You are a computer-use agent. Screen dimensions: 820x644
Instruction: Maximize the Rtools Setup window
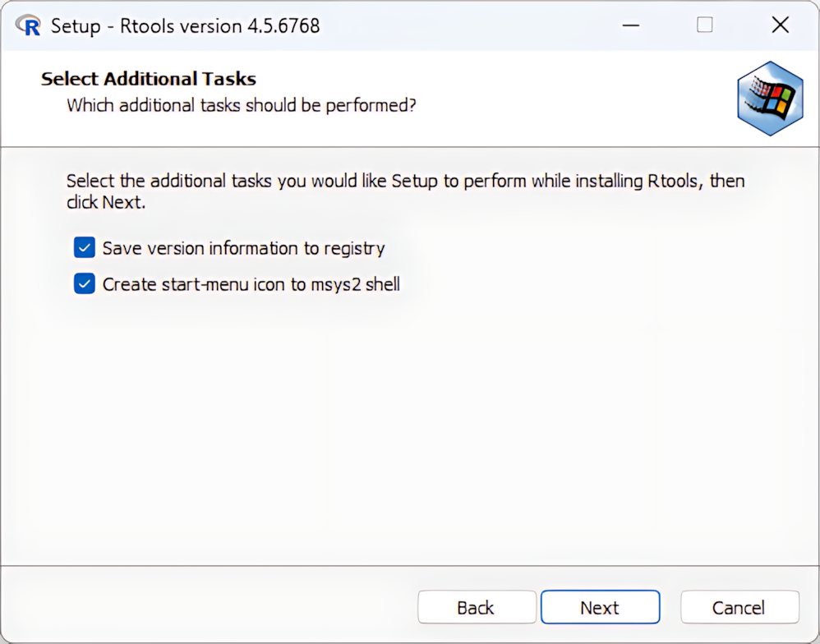[x=705, y=25]
